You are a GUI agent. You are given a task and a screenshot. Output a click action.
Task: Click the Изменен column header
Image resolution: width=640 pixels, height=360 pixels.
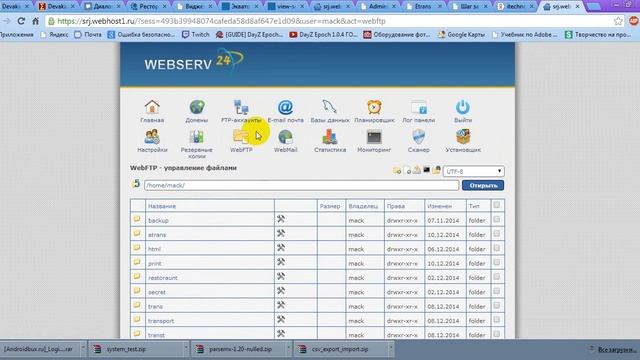440,206
